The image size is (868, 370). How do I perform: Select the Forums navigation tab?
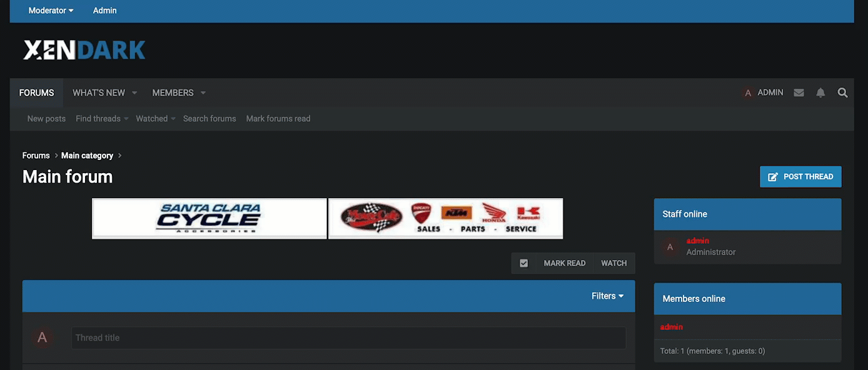click(36, 92)
